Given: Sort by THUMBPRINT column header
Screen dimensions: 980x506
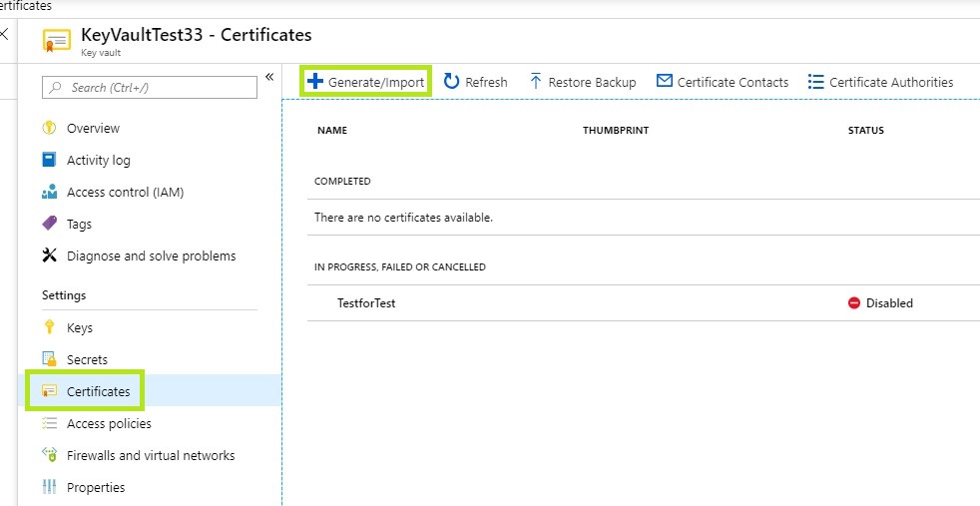Looking at the screenshot, I should pyautogui.click(x=616, y=131).
